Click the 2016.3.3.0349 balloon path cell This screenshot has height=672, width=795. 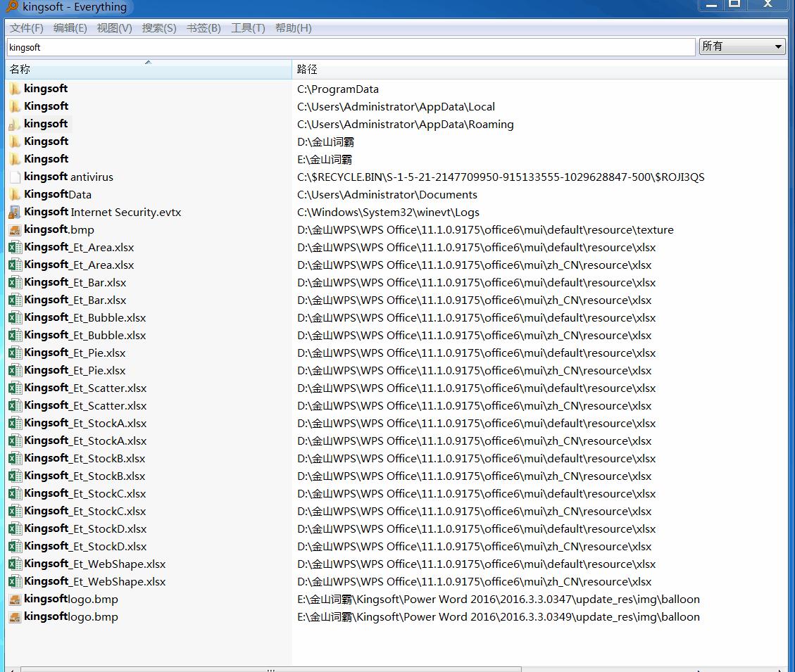pyautogui.click(x=498, y=616)
